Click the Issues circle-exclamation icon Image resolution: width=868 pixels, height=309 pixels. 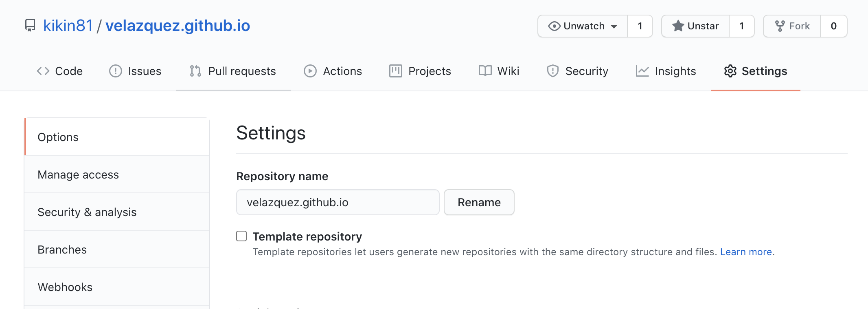point(116,71)
